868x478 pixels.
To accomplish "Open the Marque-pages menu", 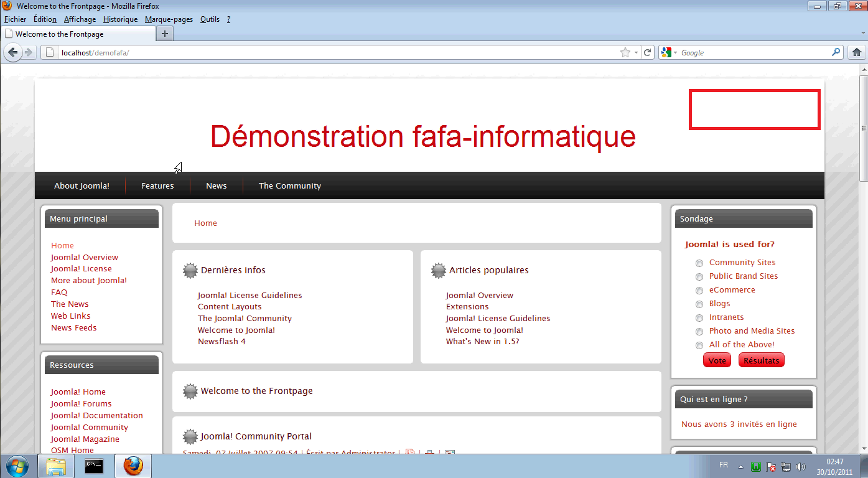I will click(169, 19).
